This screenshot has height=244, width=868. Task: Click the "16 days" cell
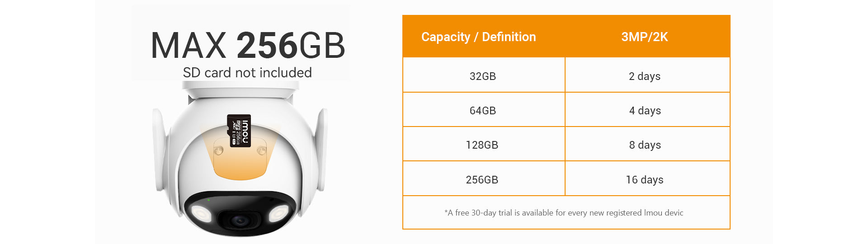(x=644, y=180)
